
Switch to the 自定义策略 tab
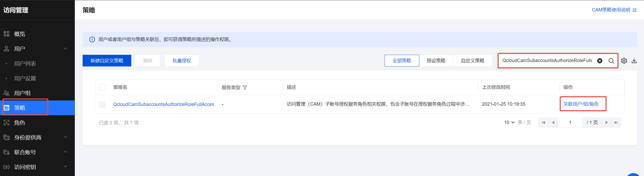coord(473,60)
